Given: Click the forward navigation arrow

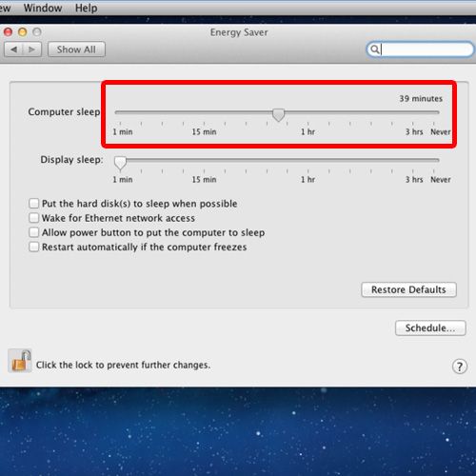Looking at the screenshot, I should (x=31, y=50).
